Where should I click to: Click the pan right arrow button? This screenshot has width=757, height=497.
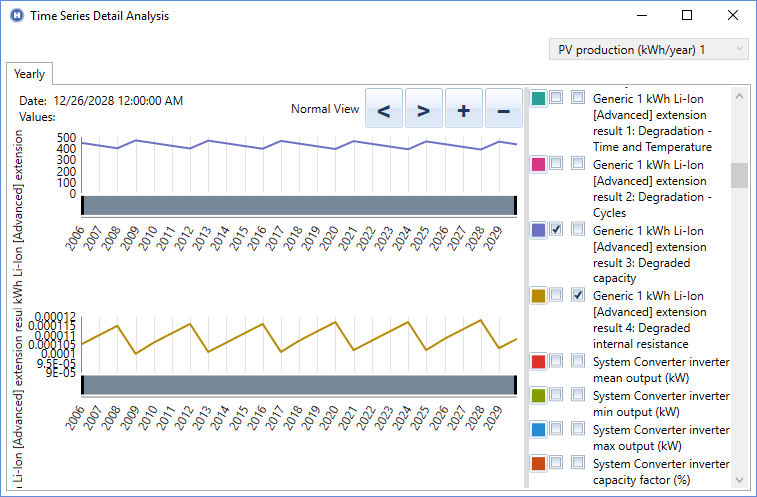click(424, 109)
